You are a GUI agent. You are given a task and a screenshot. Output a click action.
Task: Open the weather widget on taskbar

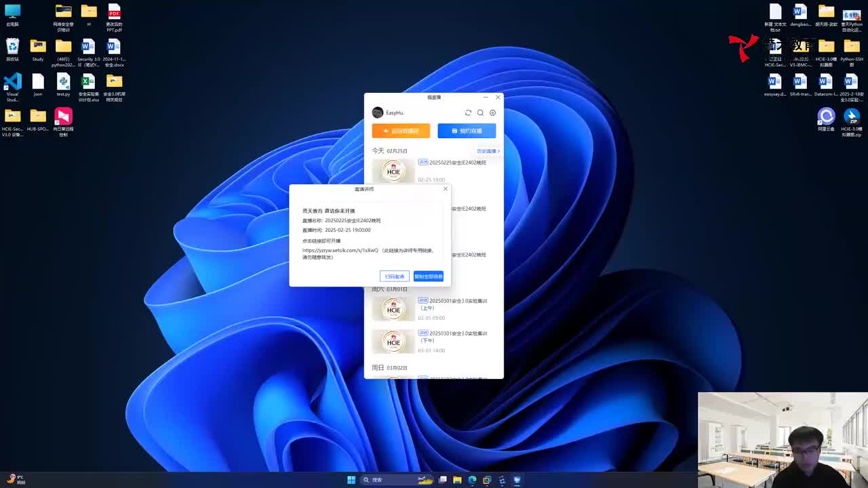click(x=15, y=479)
